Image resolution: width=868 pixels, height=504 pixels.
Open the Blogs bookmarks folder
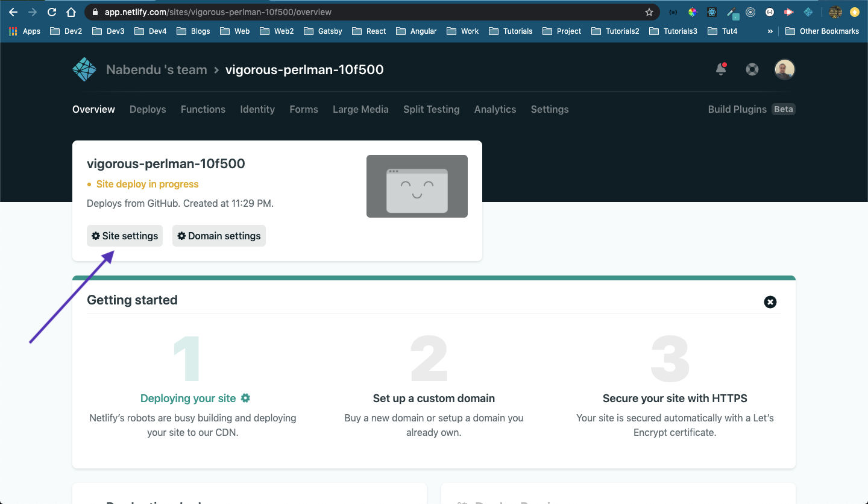pyautogui.click(x=193, y=31)
